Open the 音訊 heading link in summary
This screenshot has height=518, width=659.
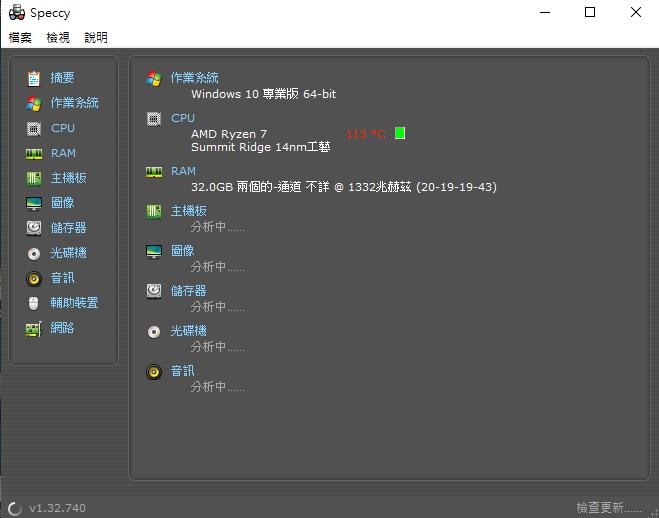(183, 370)
